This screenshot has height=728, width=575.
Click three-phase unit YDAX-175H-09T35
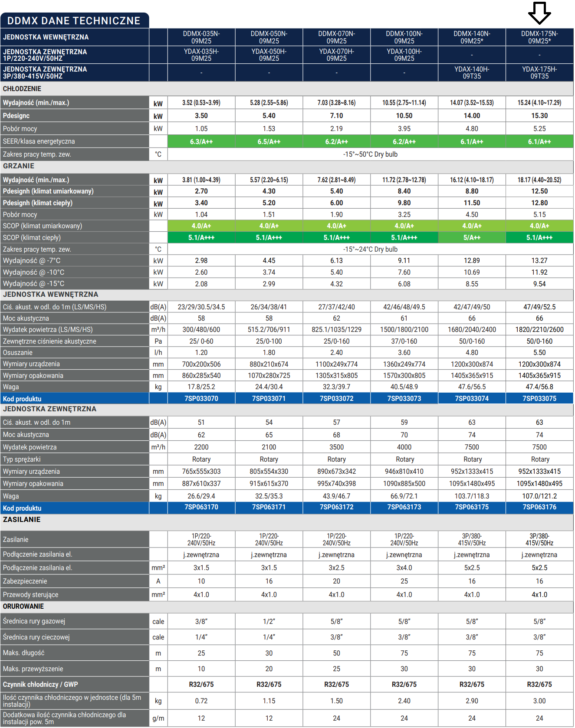pos(540,72)
